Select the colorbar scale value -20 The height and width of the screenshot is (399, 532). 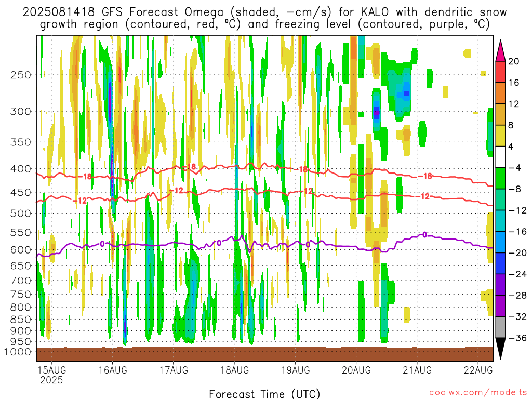tap(517, 253)
